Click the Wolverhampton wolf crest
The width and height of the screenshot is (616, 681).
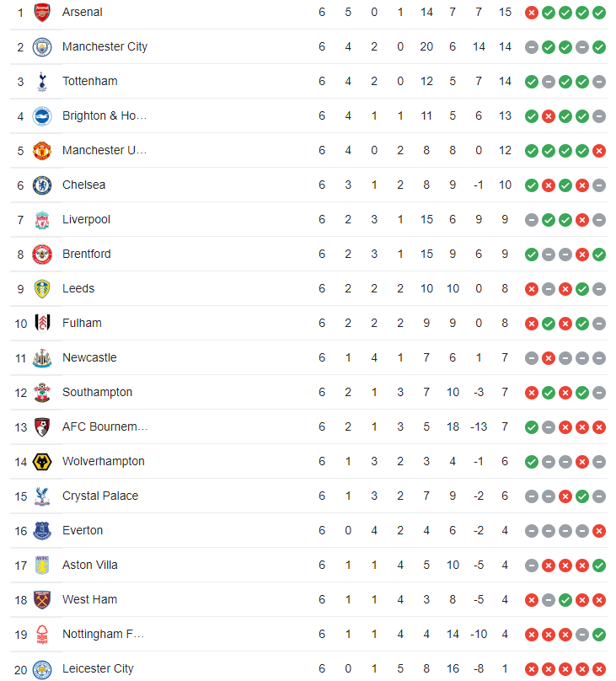[x=42, y=462]
